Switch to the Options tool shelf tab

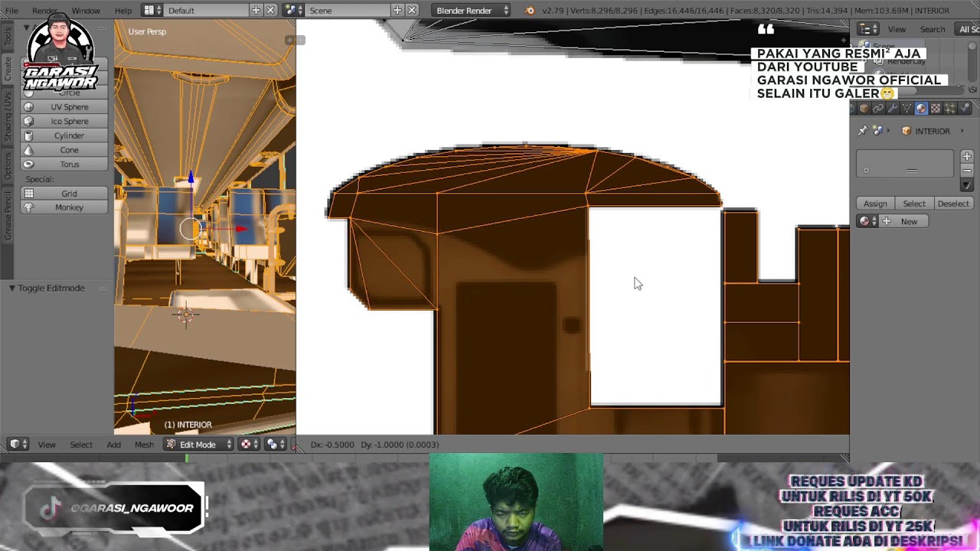[x=8, y=165]
